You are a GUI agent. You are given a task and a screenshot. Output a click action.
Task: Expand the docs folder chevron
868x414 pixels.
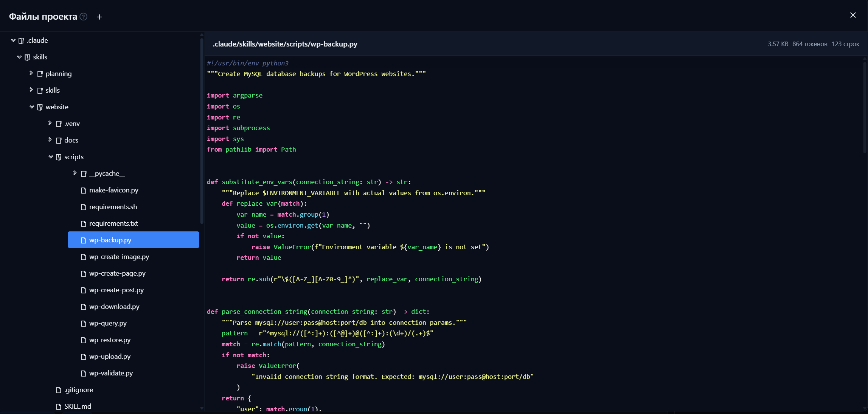click(x=50, y=140)
